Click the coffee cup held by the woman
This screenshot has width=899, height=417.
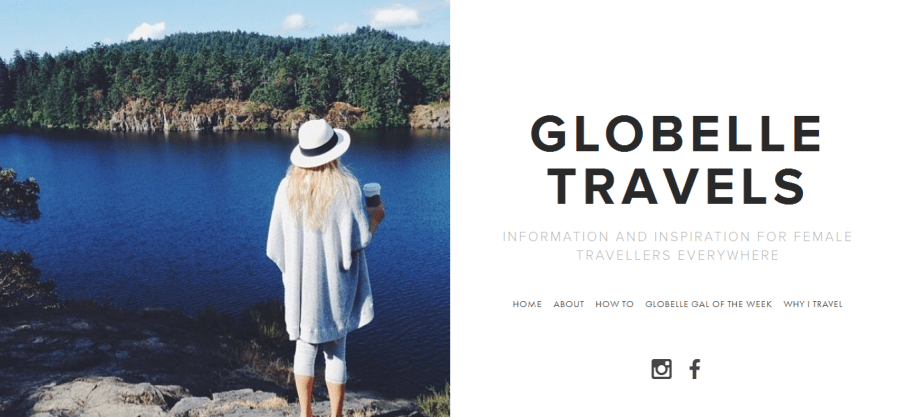click(372, 195)
